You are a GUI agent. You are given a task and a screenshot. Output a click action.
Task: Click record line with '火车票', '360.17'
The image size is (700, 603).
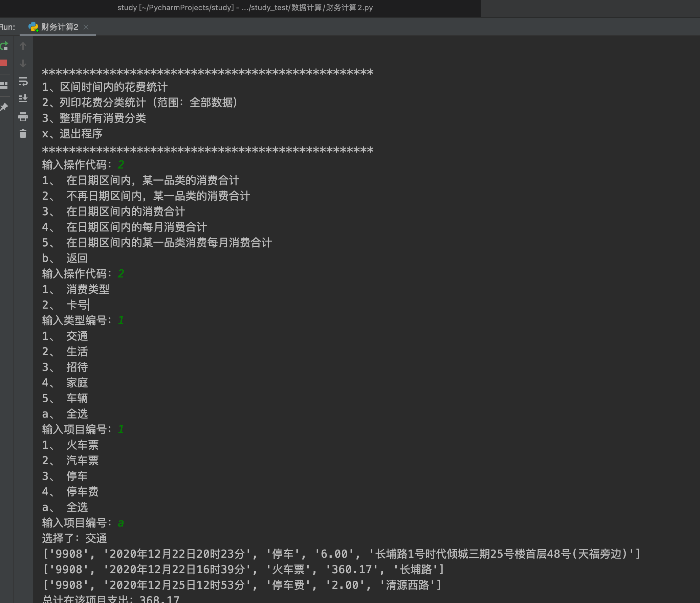[x=243, y=569]
